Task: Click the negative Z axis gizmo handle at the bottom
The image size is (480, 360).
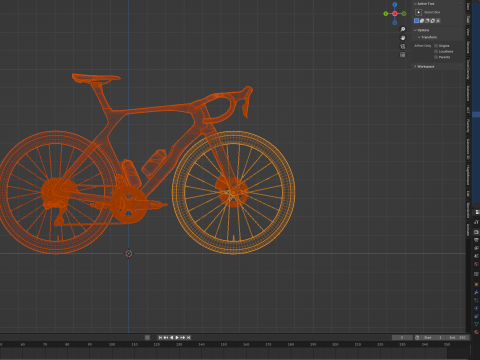Action: [x=395, y=23]
